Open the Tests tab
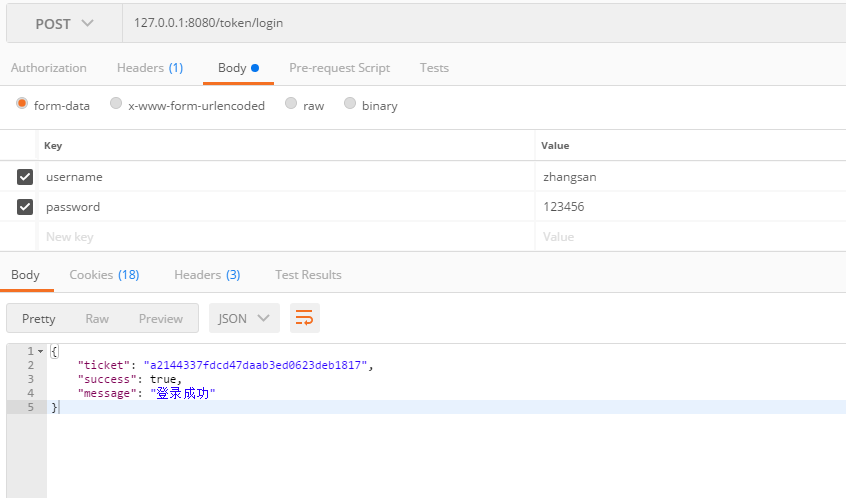846x498 pixels. (434, 68)
